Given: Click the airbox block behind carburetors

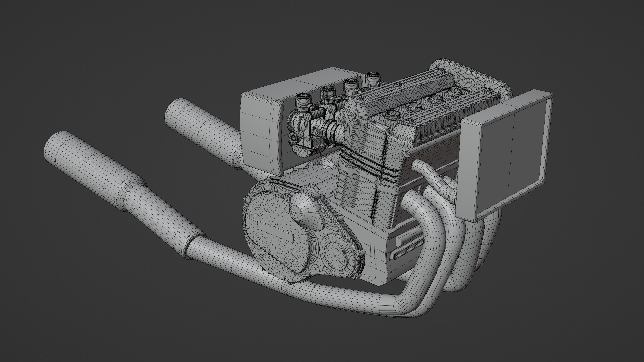Looking at the screenshot, I should [x=260, y=132].
